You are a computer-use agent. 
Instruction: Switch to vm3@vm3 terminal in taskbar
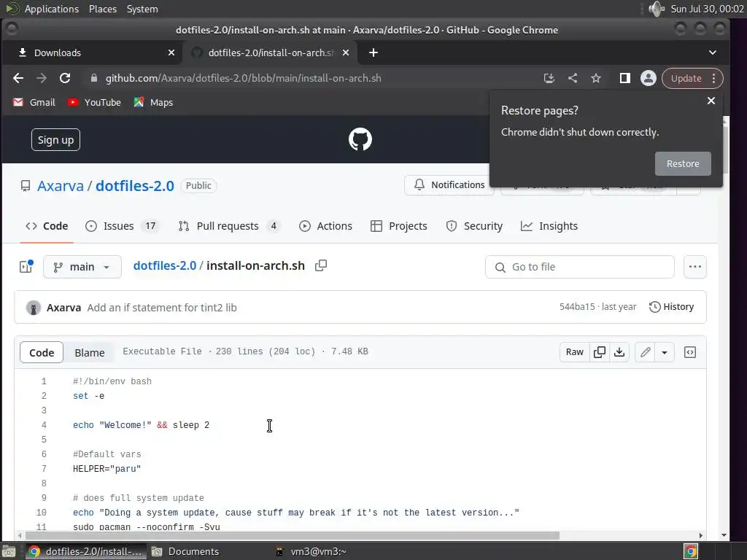pos(312,551)
